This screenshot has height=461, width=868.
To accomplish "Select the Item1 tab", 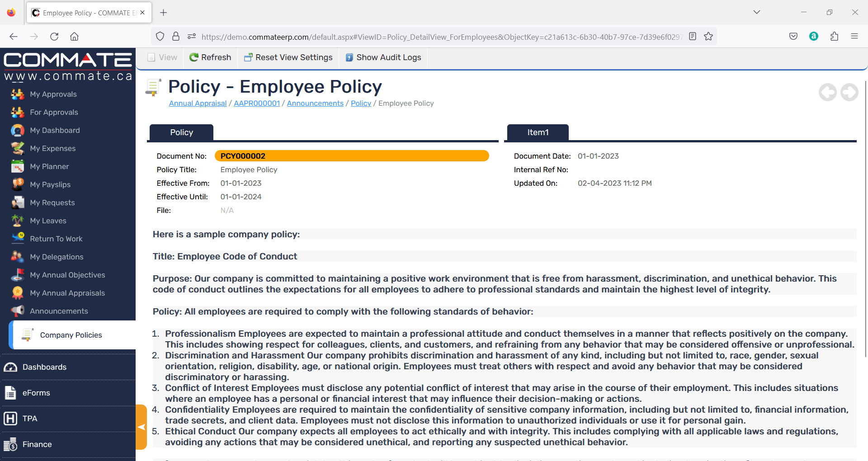I will (538, 132).
